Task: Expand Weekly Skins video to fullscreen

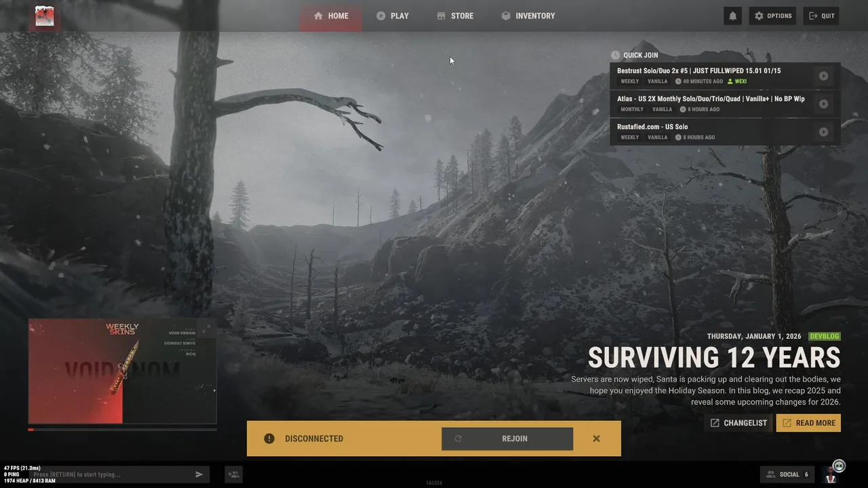Action: tap(207, 327)
